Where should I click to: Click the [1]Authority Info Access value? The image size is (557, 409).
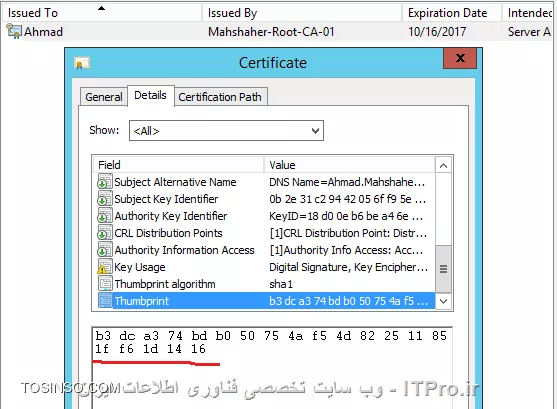(346, 250)
